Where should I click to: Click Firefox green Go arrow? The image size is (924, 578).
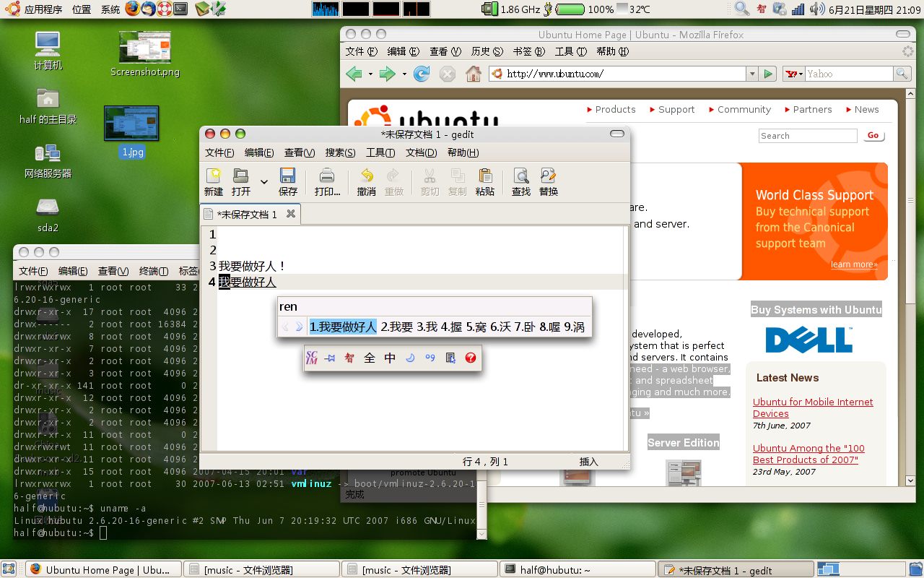click(768, 74)
